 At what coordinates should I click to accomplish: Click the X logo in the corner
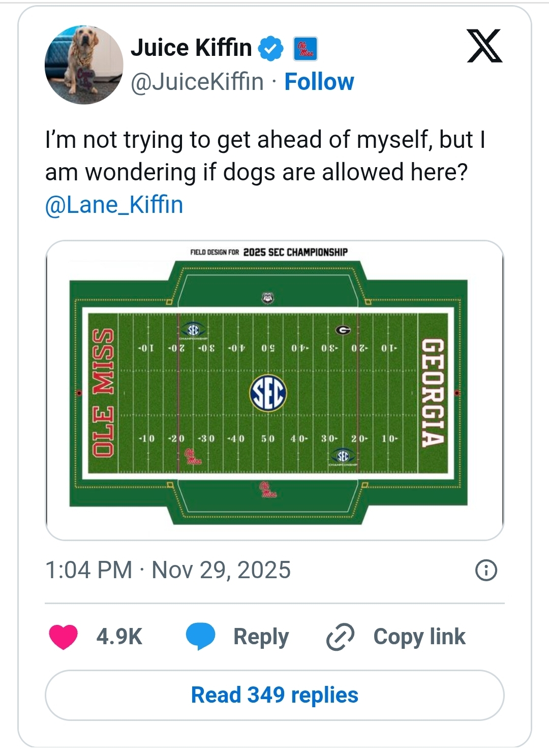point(484,46)
